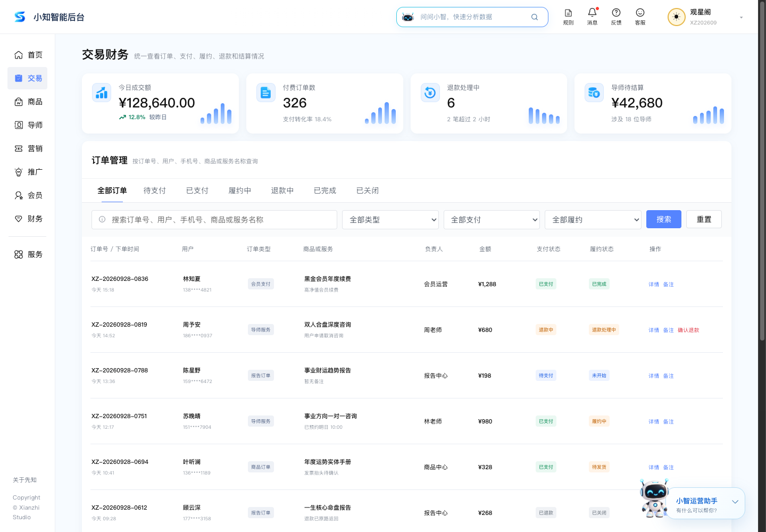Viewport: 766px width, 532px height.
Task: Open 商品 in the sidebar
Action: point(28,102)
